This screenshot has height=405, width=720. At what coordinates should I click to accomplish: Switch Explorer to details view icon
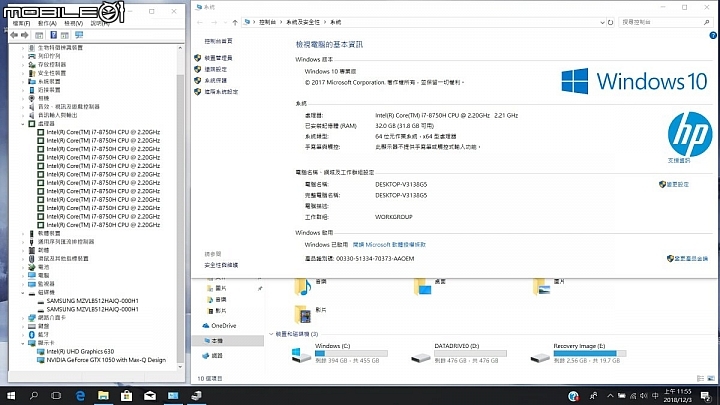pyautogui.click(x=700, y=378)
